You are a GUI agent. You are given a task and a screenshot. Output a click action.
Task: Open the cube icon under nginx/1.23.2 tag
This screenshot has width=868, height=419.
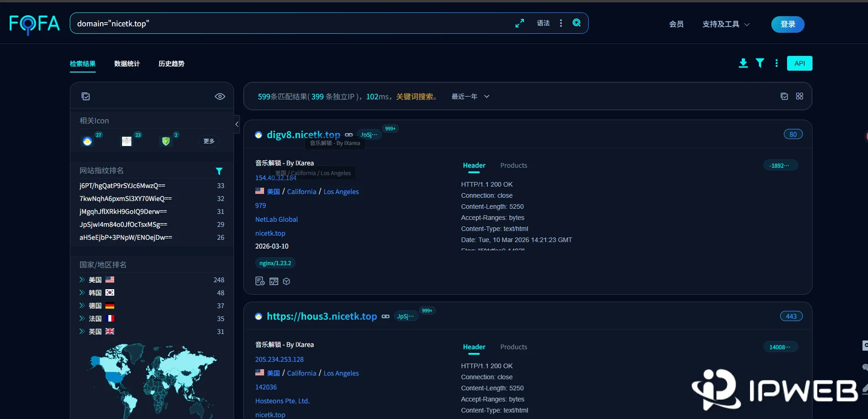[287, 281]
